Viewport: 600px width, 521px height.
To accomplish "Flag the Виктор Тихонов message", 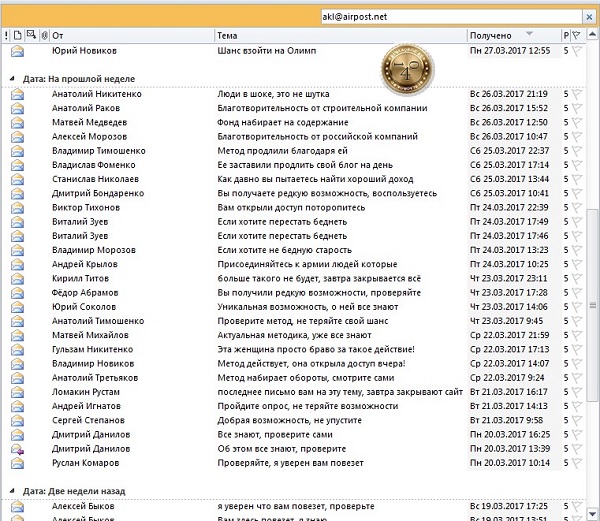I will [x=577, y=207].
